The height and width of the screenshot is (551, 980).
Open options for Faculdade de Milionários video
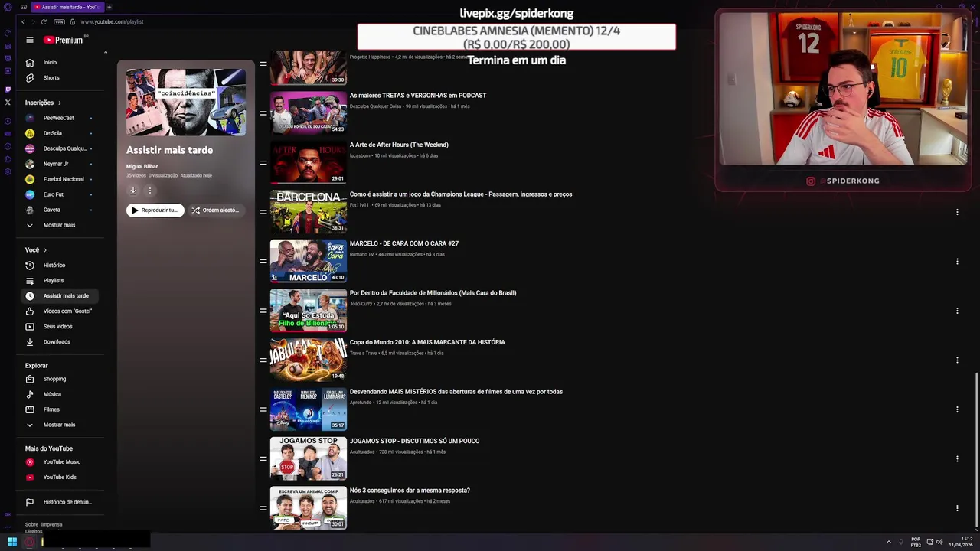click(957, 311)
